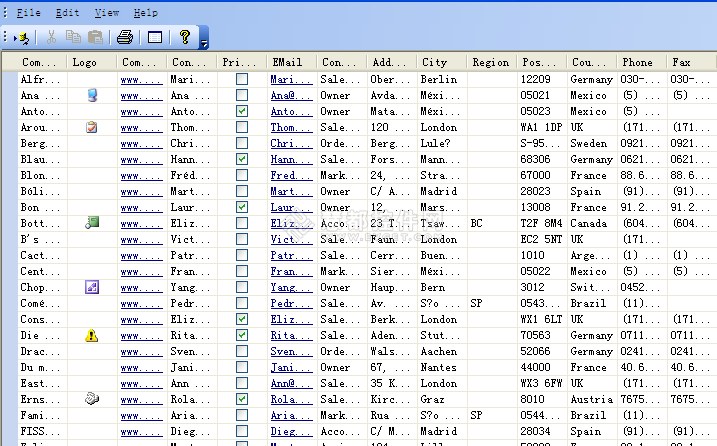Viewport: 717px width, 446px height.
Task: Check the checkbox in the Chop row
Action: [242, 287]
